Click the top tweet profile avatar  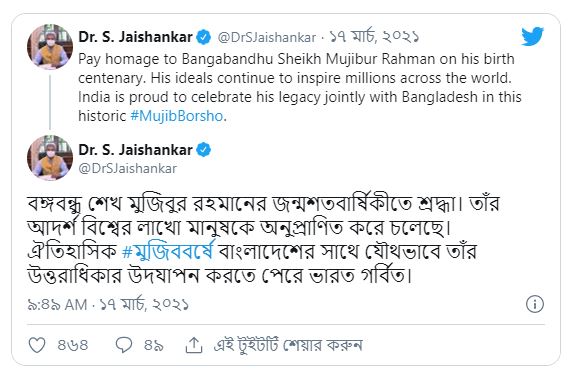pyautogui.click(x=50, y=46)
